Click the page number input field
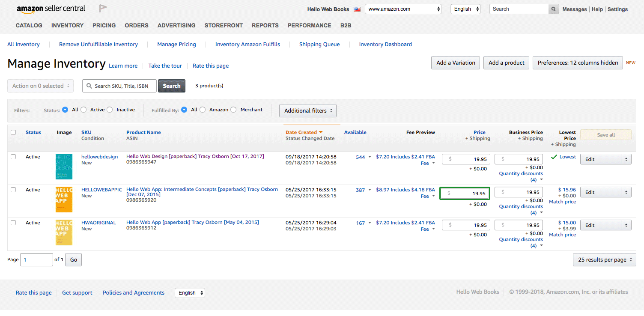Image resolution: width=644 pixels, height=316 pixels. point(36,259)
